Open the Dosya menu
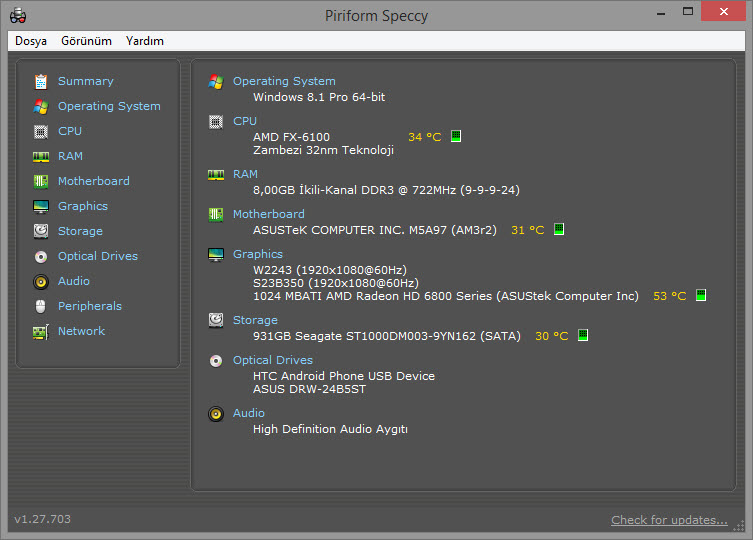753x540 pixels. [31, 41]
